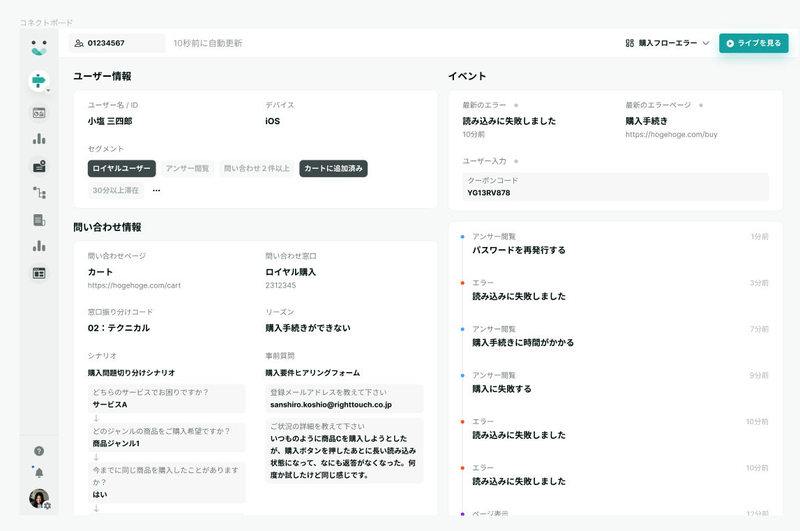Click the パスワードを再発行する timeline event

(518, 250)
